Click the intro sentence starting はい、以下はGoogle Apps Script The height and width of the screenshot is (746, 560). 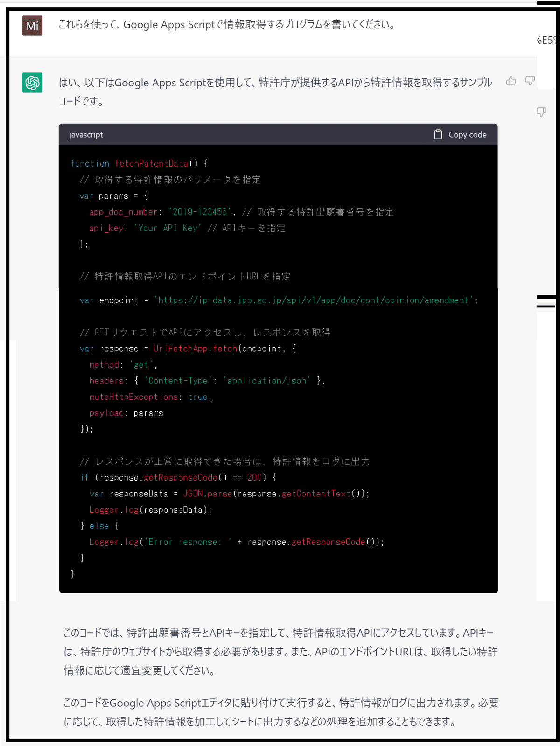(x=275, y=92)
